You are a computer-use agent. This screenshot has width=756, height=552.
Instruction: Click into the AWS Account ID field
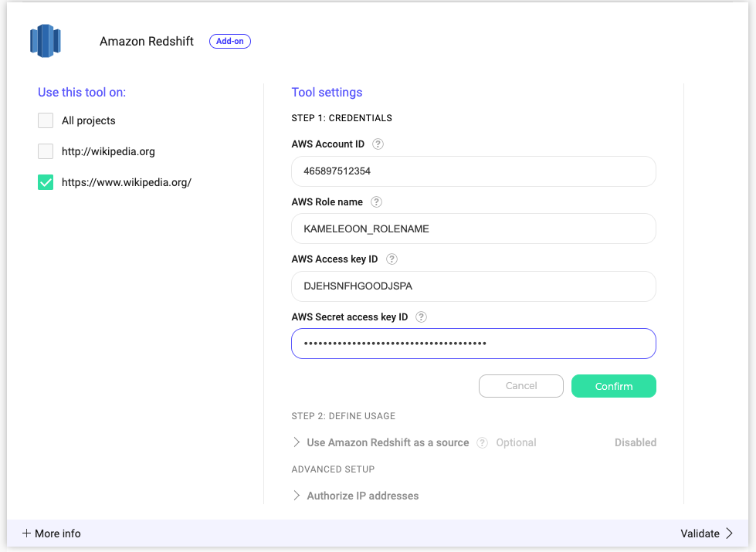coord(473,171)
